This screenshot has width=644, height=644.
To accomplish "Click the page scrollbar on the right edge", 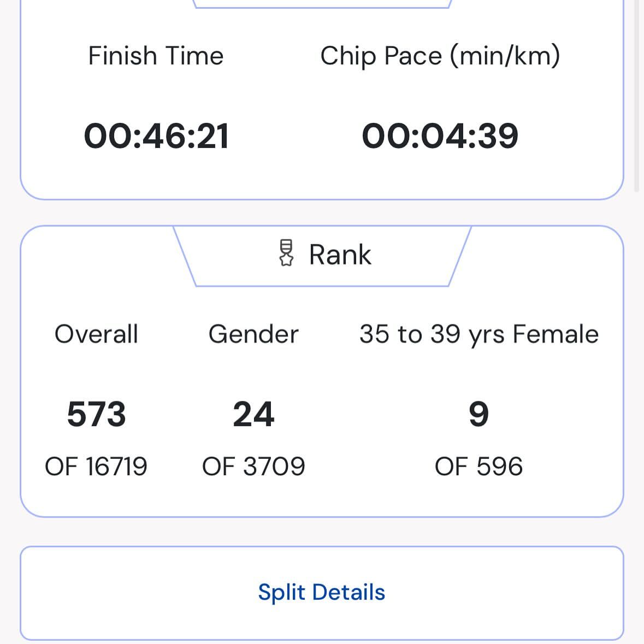I will [637, 94].
